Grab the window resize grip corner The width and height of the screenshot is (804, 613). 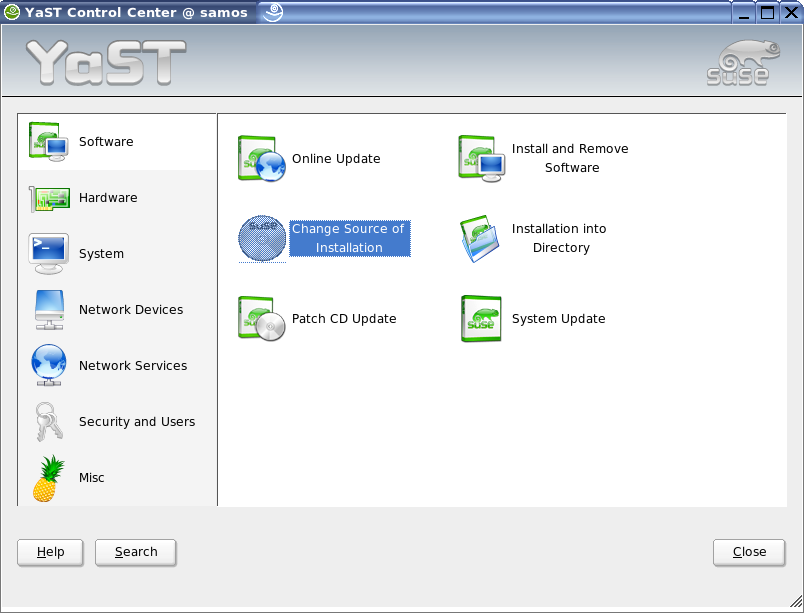pyautogui.click(x=796, y=601)
